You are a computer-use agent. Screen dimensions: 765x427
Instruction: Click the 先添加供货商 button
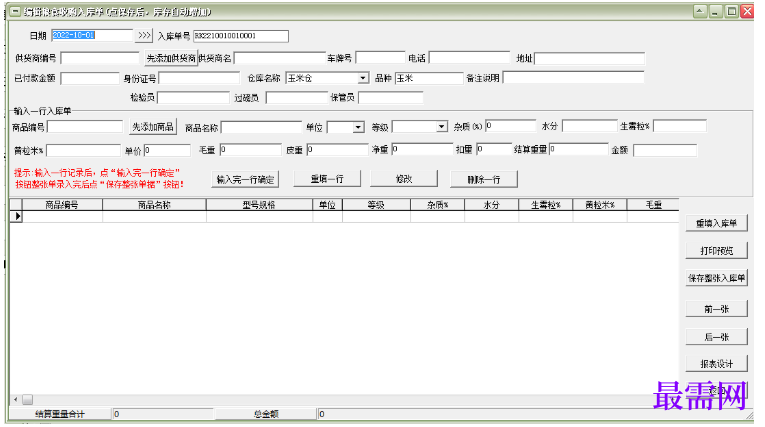tap(171, 59)
